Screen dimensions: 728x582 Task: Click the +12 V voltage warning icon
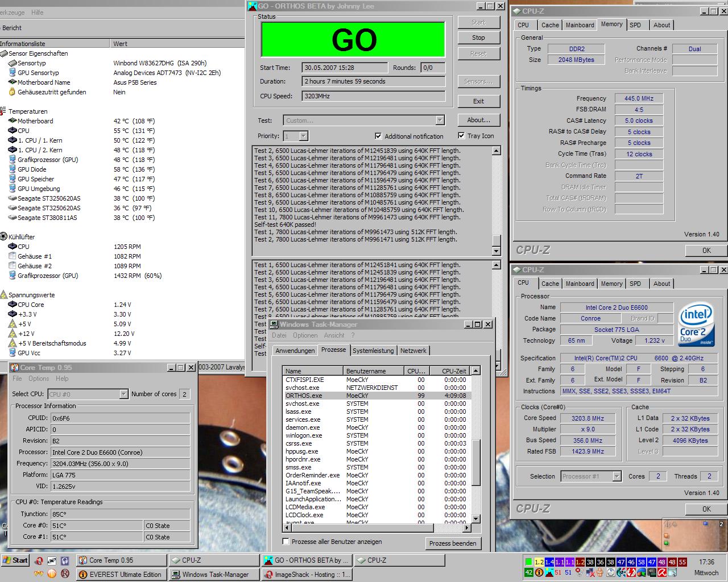coord(13,334)
